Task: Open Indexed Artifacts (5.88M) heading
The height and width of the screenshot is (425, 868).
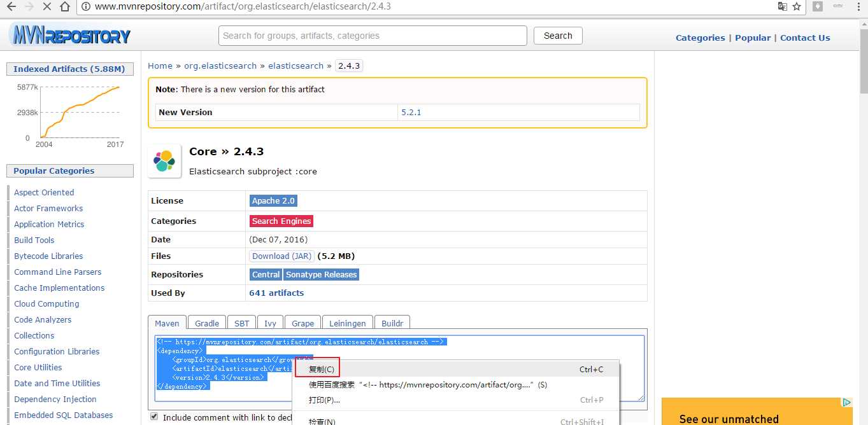Action: click(69, 69)
